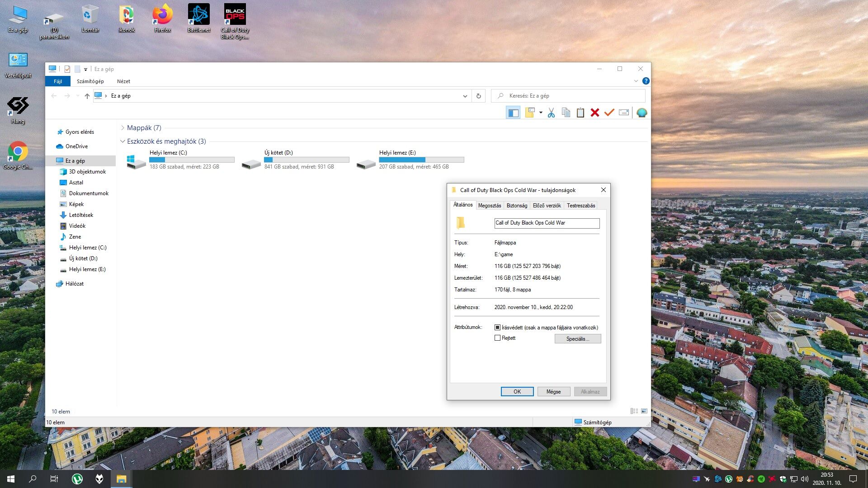Image resolution: width=868 pixels, height=488 pixels.
Task: Click the orange checkmark Properties icon
Action: (609, 113)
